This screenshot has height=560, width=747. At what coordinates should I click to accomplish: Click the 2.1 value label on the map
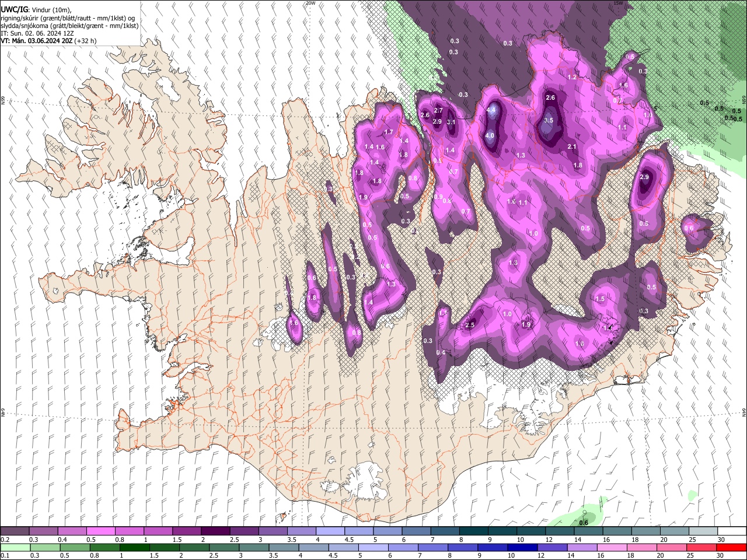572,146
